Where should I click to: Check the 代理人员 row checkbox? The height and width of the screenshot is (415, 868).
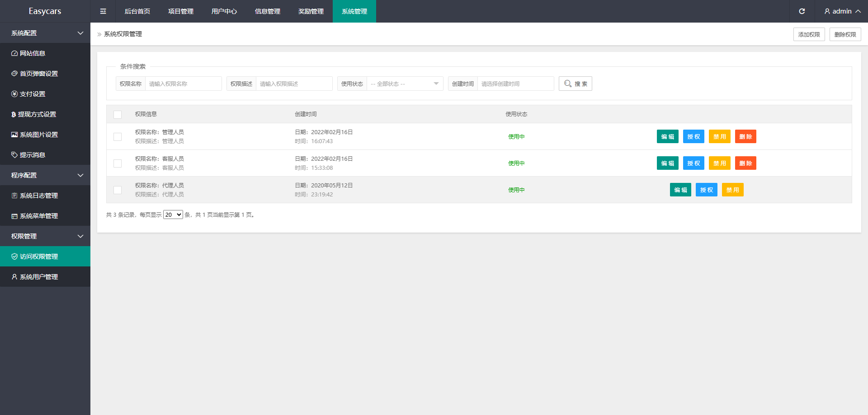pos(118,190)
